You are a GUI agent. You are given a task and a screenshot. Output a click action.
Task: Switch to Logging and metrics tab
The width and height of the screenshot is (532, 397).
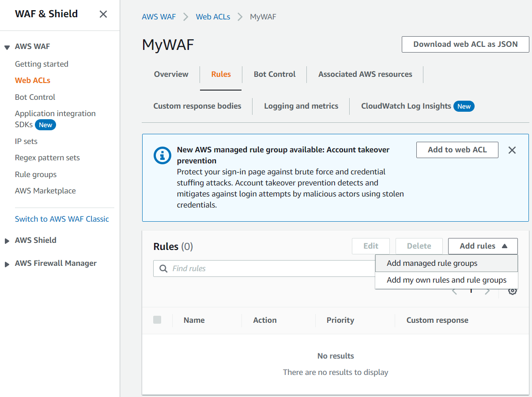(301, 106)
